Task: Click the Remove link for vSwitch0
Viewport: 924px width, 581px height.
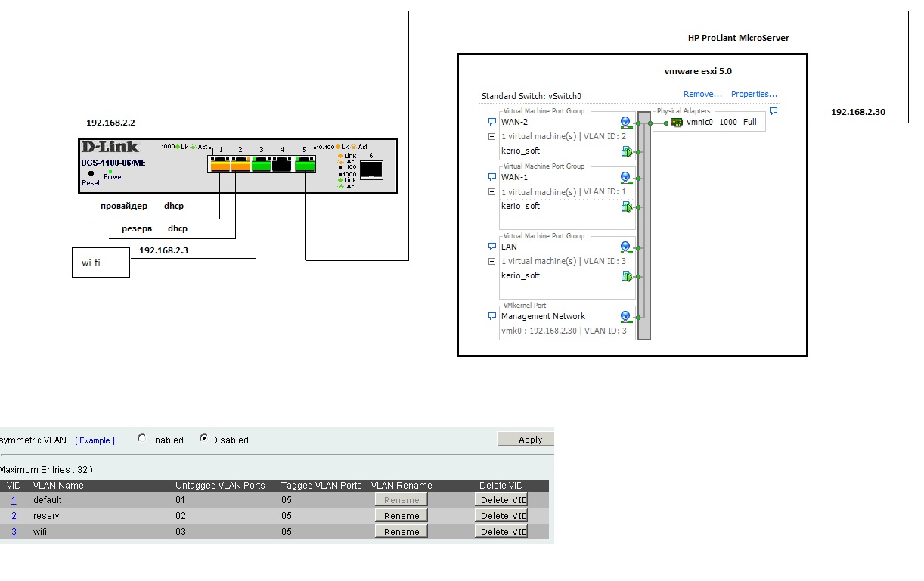Action: 702,95
